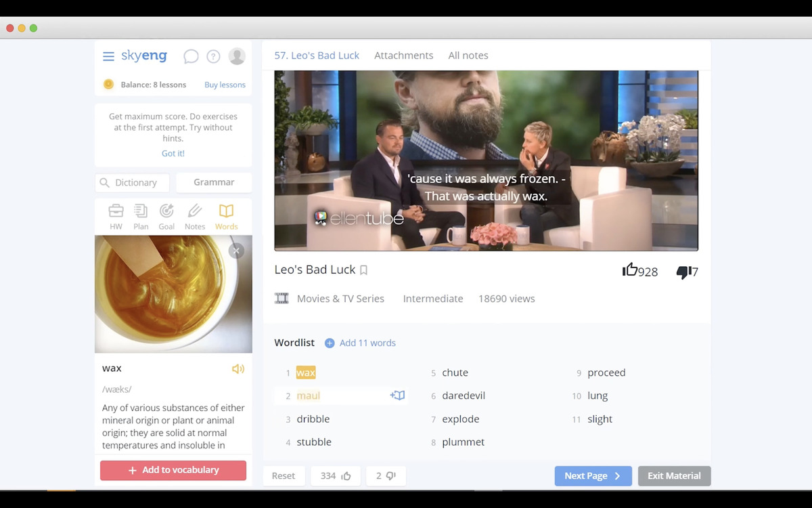The width and height of the screenshot is (812, 508).
Task: Click the help question mark icon
Action: tap(213, 56)
